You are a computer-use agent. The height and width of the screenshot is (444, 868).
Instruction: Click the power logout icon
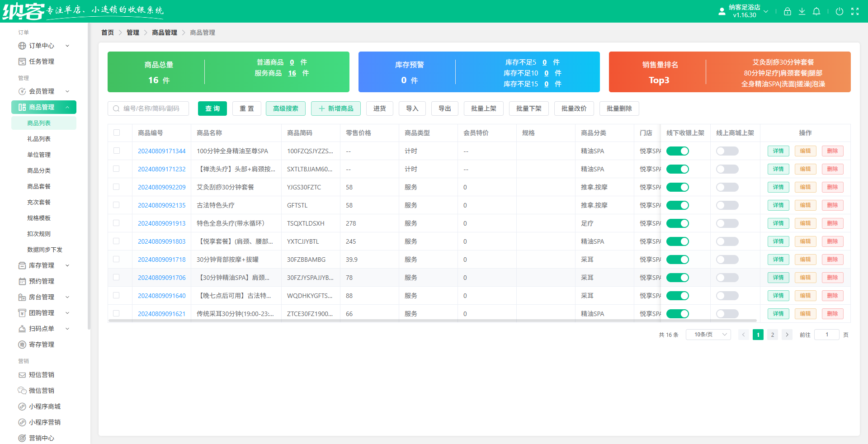point(839,12)
